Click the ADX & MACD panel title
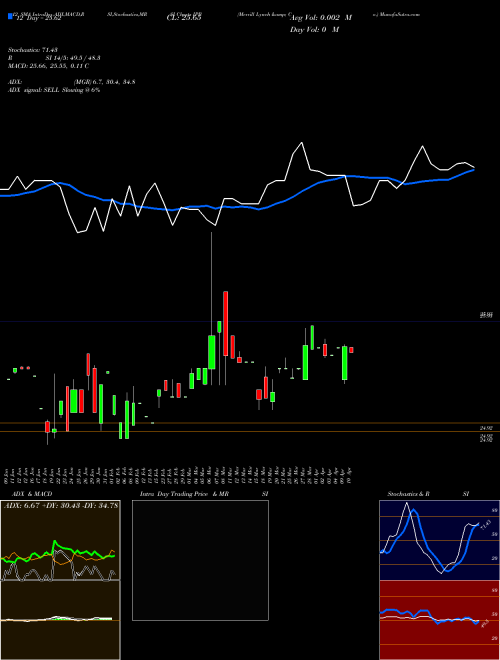The width and height of the screenshot is (500, 660). (x=32, y=494)
